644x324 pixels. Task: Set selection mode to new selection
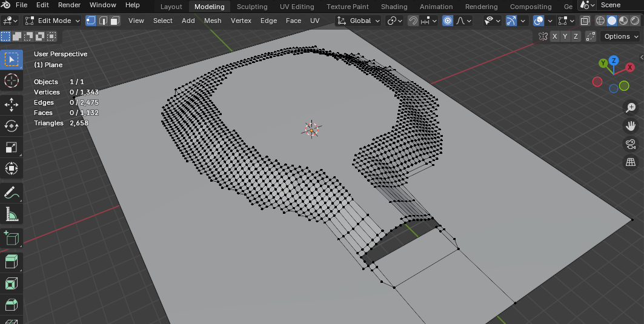pos(5,36)
